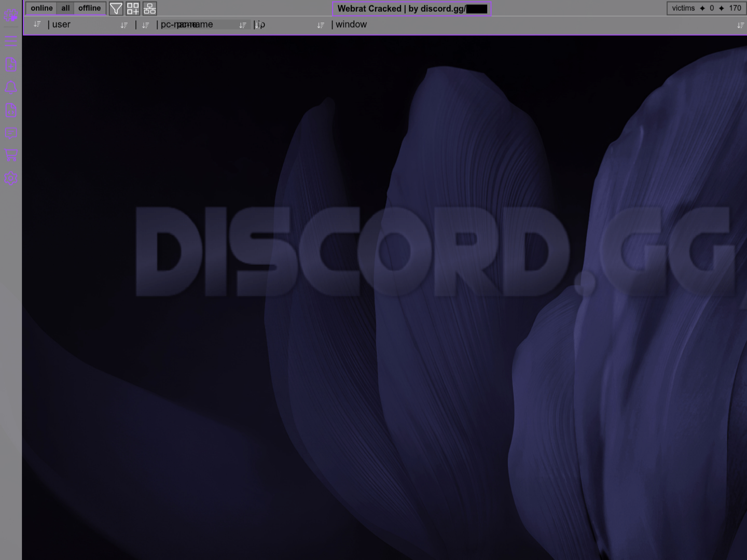Click the code file icon in the sidebar
Screen dimensions: 747x560
(11, 110)
